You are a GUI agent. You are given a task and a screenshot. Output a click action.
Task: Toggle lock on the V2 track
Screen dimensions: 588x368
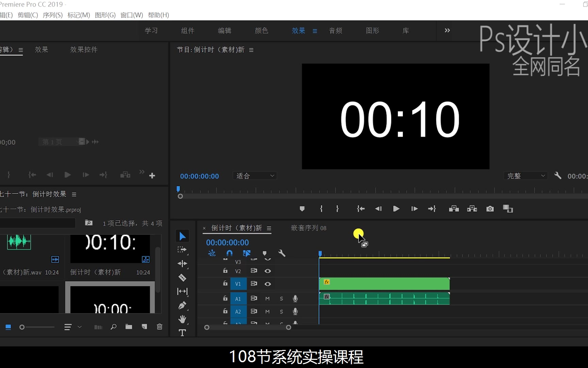pos(225,271)
